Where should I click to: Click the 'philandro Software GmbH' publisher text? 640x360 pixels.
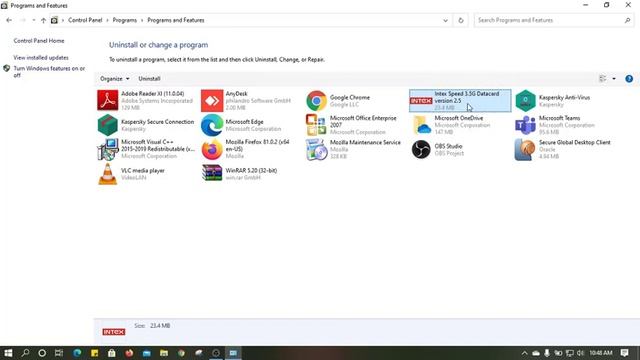258,101
